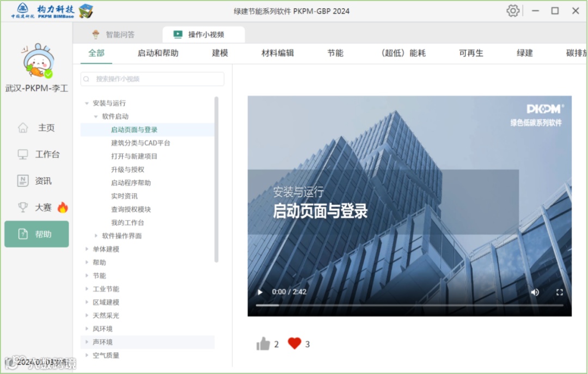Select the 启动和帮助 category tab
This screenshot has height=374, width=588.
[x=158, y=53]
